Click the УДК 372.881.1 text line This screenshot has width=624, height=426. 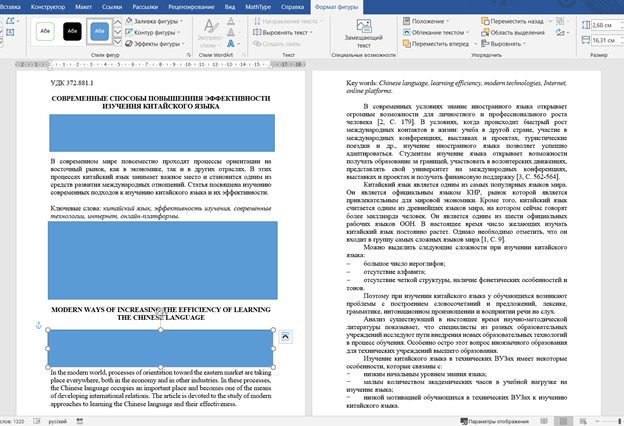[x=72, y=83]
